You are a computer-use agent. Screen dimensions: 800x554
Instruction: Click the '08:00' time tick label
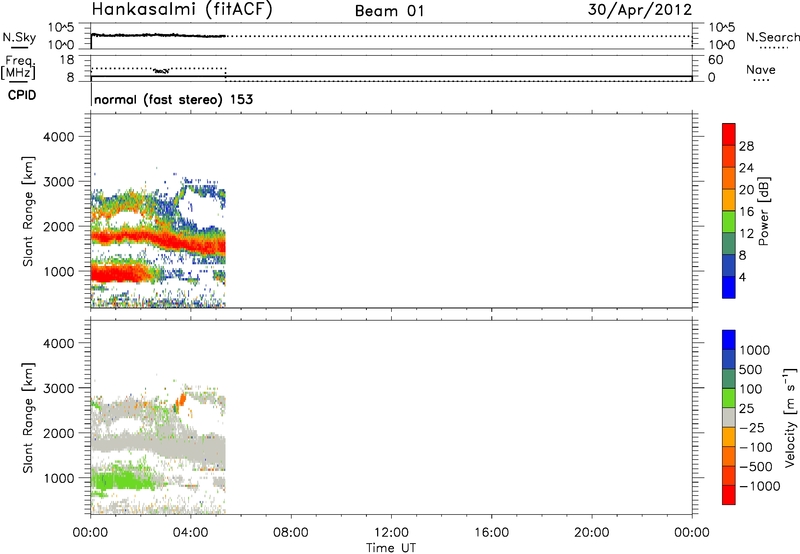point(291,533)
